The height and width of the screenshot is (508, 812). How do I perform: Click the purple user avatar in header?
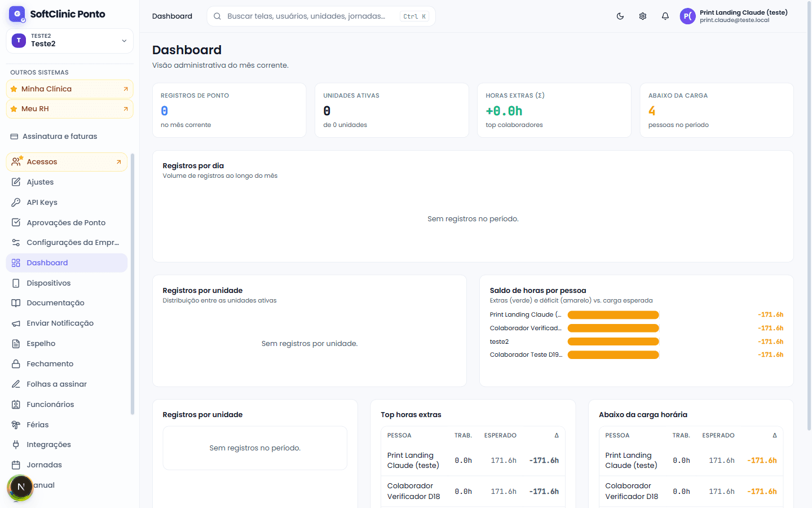(688, 16)
